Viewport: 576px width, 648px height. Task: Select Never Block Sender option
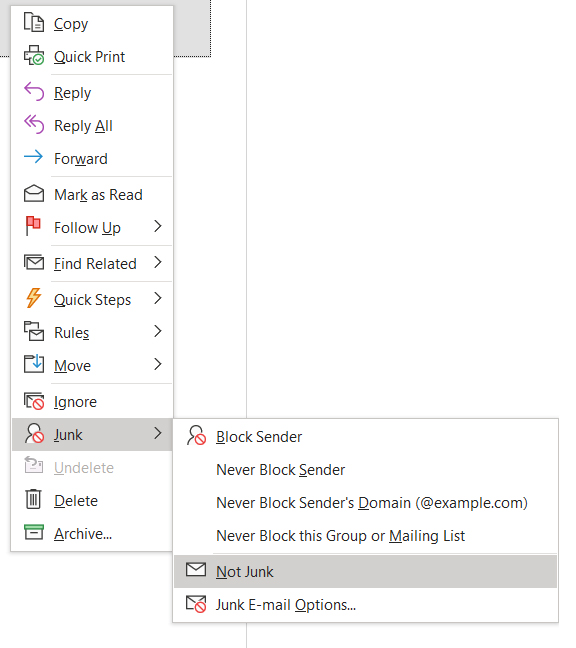pos(365,470)
